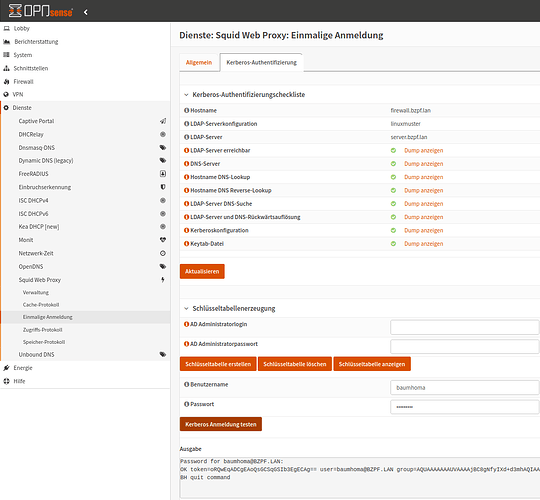This screenshot has width=540, height=500.
Task: Open the Firewall menu
Action: click(x=23, y=82)
